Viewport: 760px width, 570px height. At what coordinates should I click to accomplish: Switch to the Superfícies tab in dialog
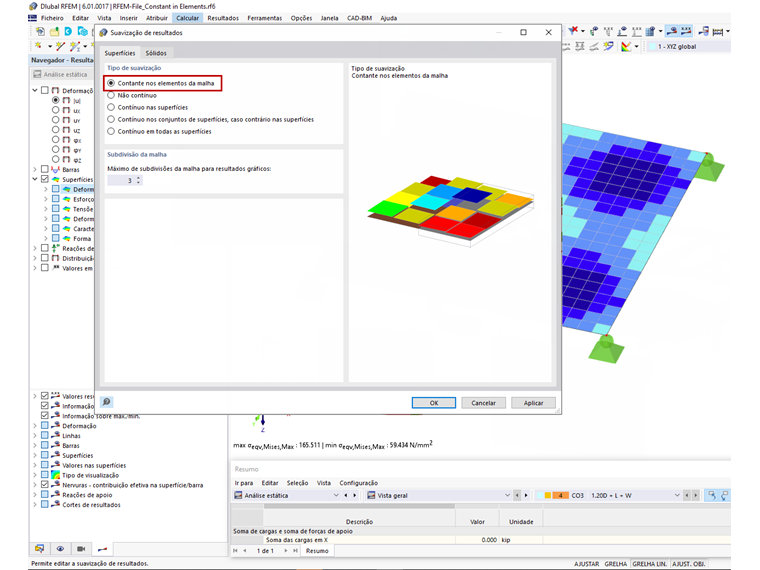click(120, 53)
